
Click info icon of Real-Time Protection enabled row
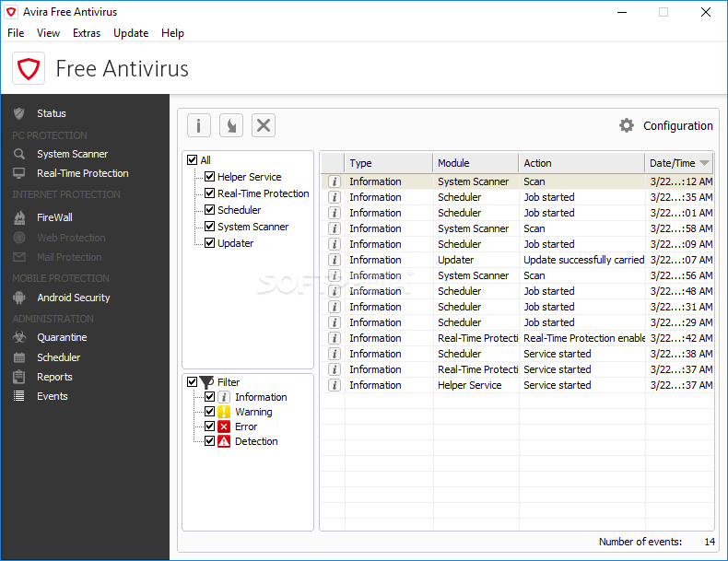pos(335,338)
